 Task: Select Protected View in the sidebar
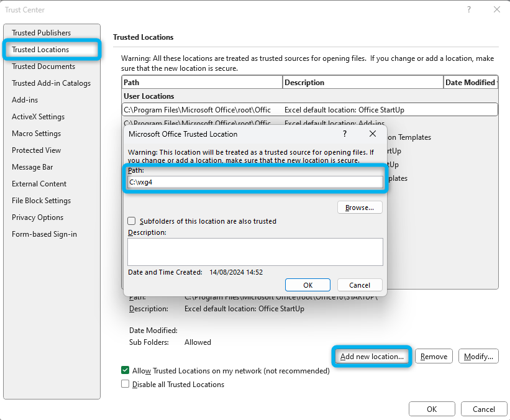(37, 150)
